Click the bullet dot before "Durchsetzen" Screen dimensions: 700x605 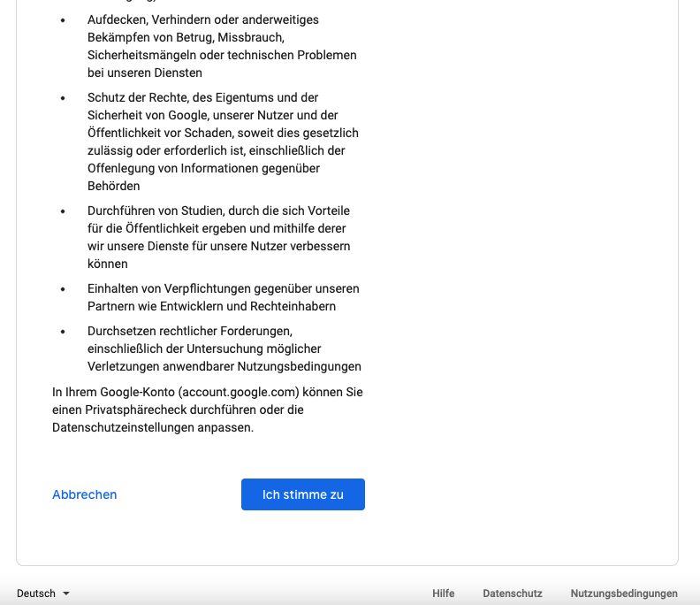63,332
